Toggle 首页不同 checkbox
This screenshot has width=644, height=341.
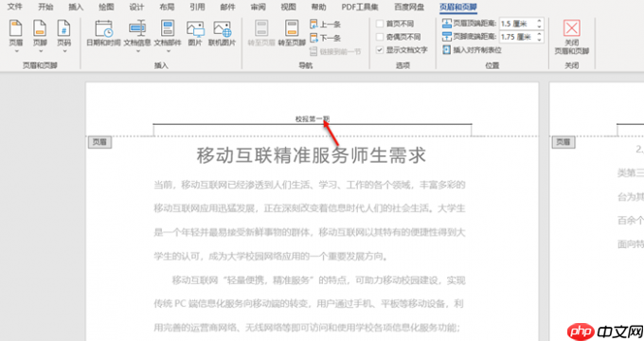coord(380,24)
